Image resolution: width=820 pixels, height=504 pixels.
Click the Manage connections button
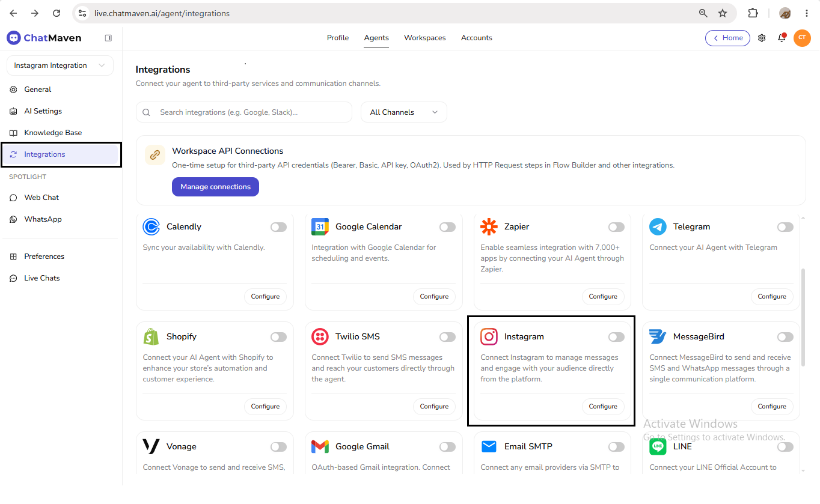[215, 187]
